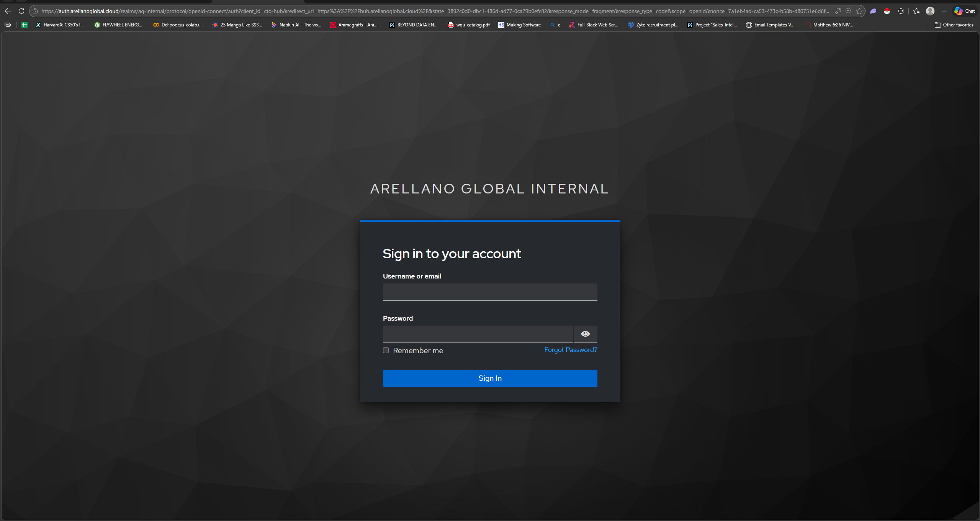Open the HarvardX CS50 bookmark
The image size is (980, 521).
click(x=60, y=25)
